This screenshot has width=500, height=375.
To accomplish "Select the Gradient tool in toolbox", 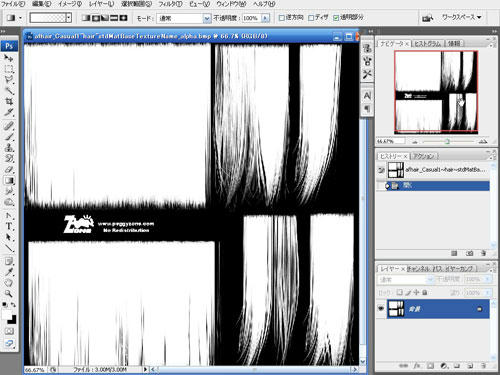I will (x=9, y=180).
